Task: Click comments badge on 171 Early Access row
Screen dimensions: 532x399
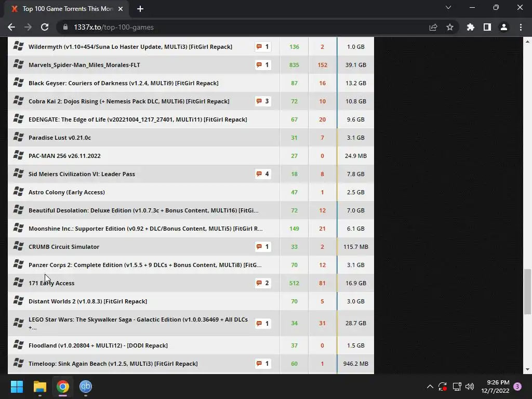Action: point(263,283)
